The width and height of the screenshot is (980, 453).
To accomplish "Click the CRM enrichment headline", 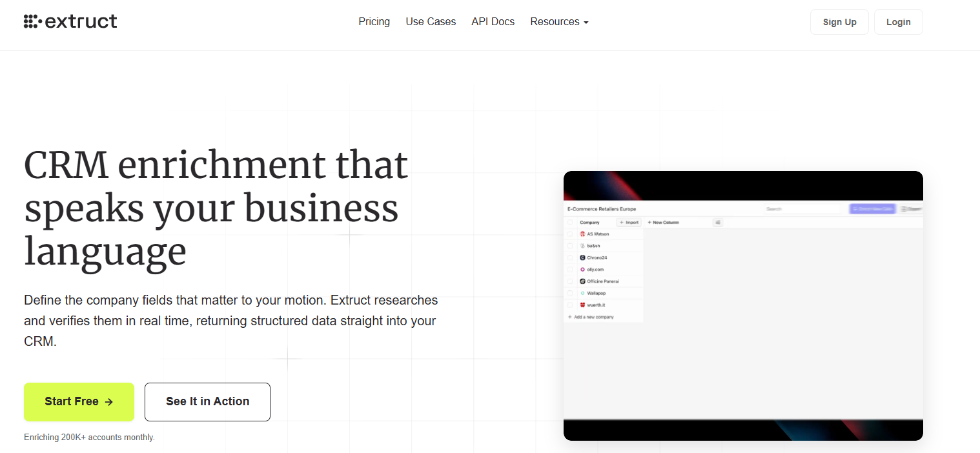I will pyautogui.click(x=216, y=208).
